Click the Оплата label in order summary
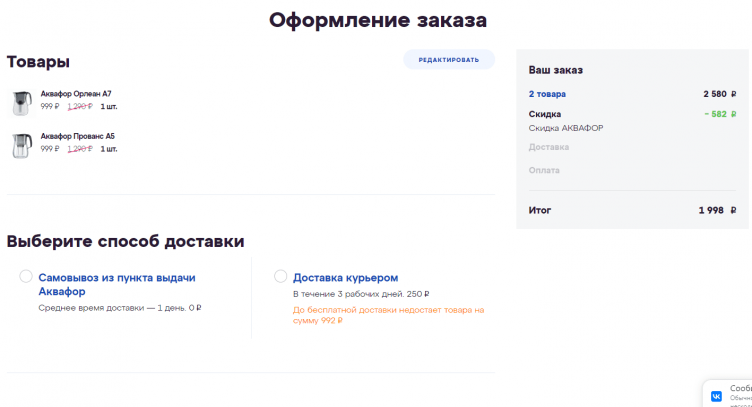 click(x=544, y=170)
